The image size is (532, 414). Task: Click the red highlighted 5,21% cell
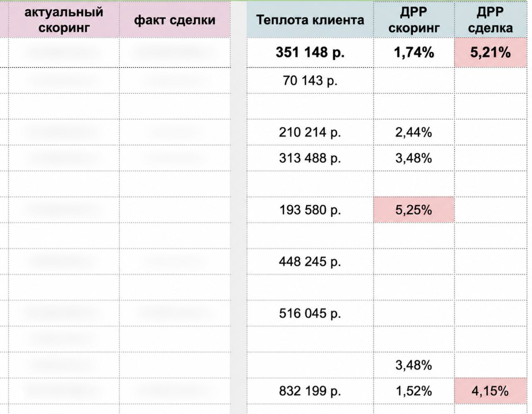point(490,52)
